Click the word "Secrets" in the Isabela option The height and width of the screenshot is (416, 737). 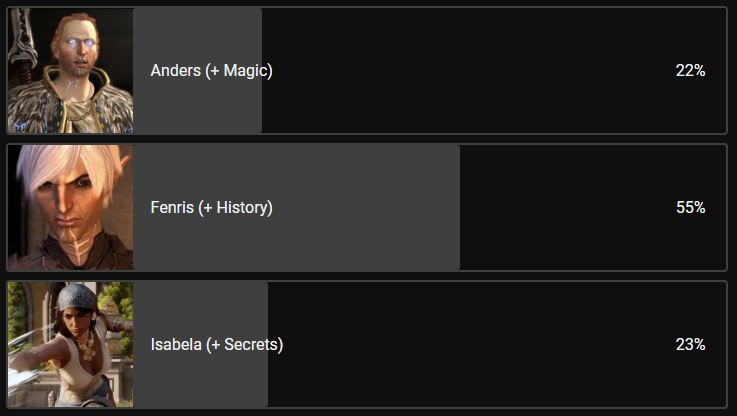point(248,345)
